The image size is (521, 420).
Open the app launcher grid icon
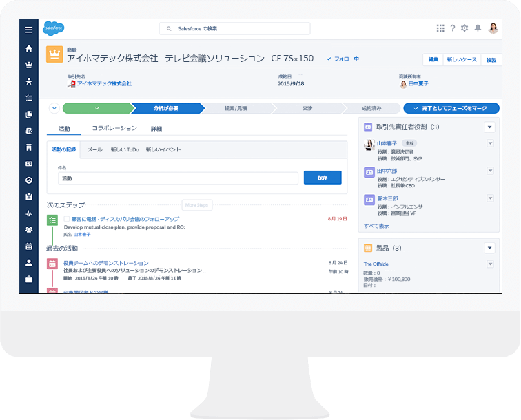(440, 28)
